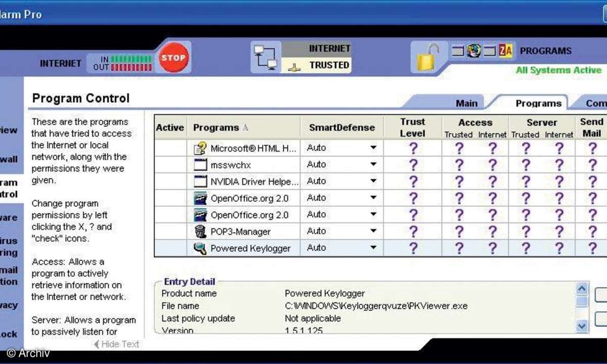Click the red STOP button
This screenshot has width=607, height=364.
coord(174,58)
